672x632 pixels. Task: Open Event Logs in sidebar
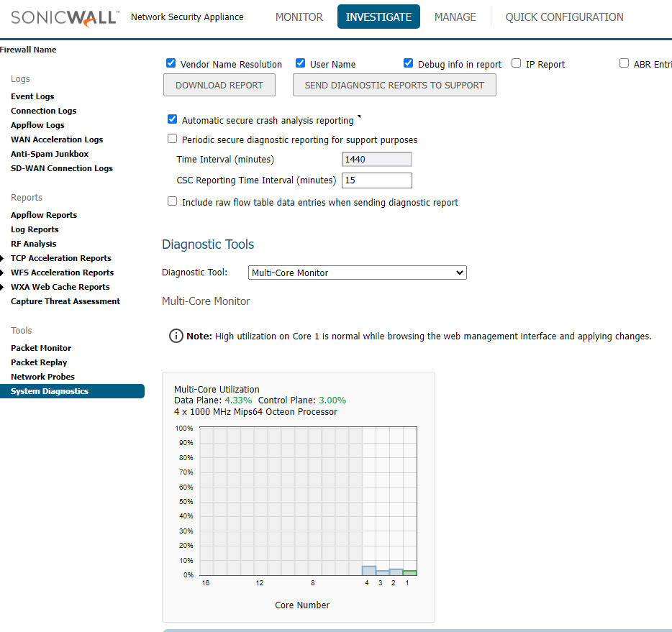pos(32,96)
